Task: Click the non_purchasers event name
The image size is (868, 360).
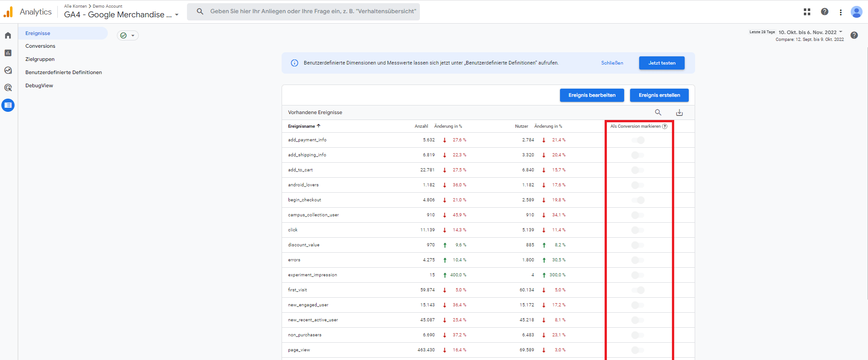Action: pyautogui.click(x=304, y=335)
